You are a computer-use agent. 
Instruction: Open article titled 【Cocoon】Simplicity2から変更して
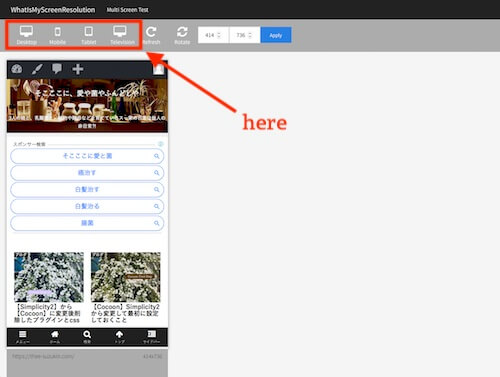125,313
